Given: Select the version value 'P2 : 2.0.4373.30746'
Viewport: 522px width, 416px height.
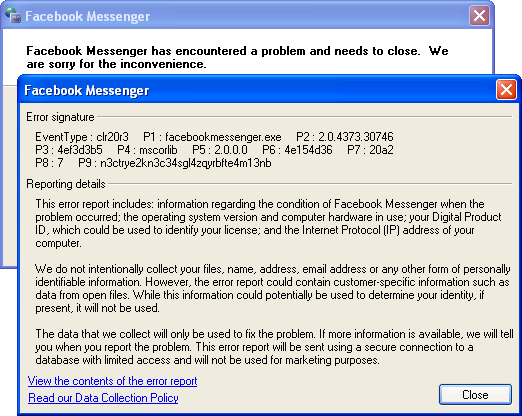Looking at the screenshot, I should (x=345, y=137).
